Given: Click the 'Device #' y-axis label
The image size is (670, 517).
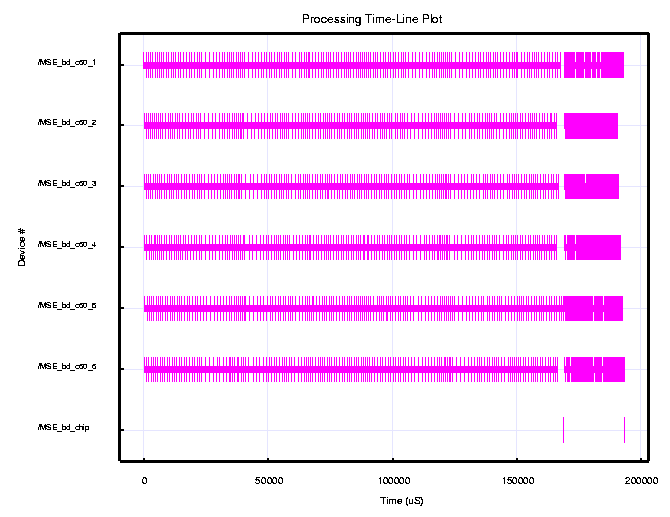Looking at the screenshot, I should tap(22, 246).
